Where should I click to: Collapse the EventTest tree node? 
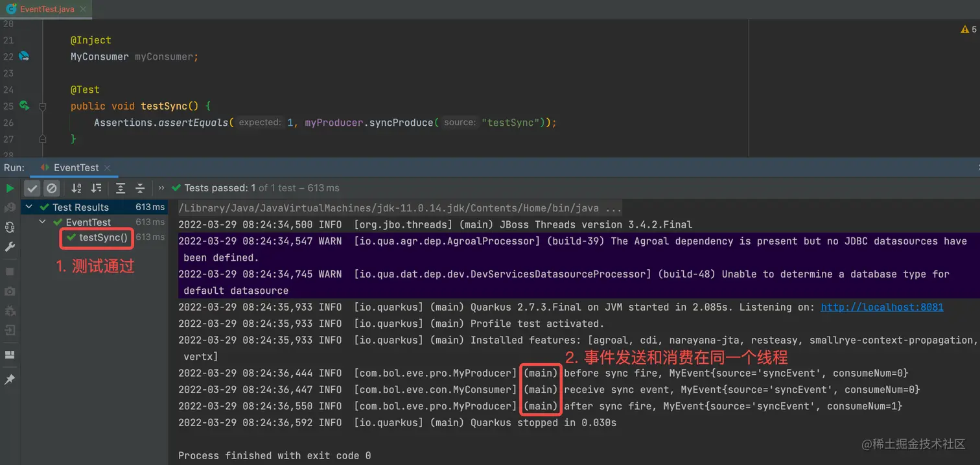[42, 222]
